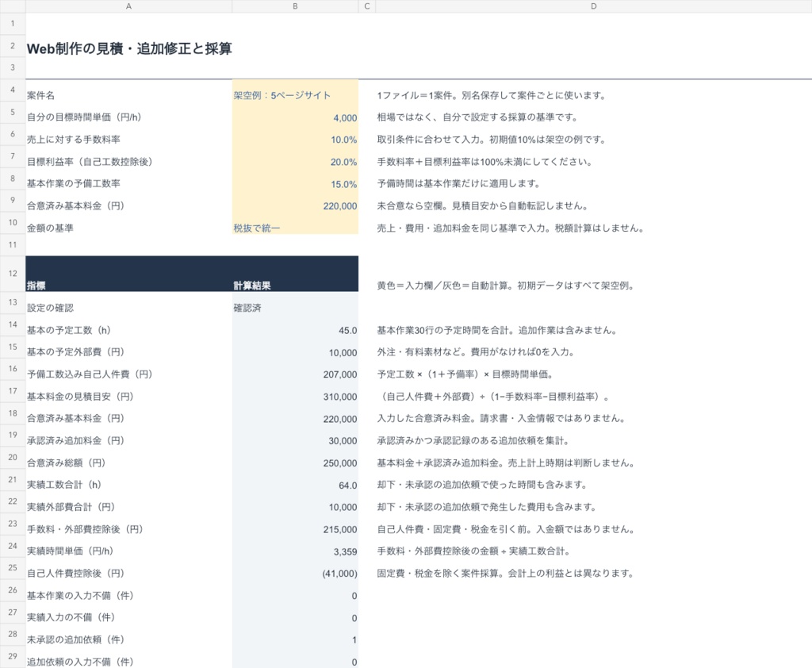812x668 pixels.
Task: Click label '実績工数合計（h）'
Action: [x=64, y=485]
